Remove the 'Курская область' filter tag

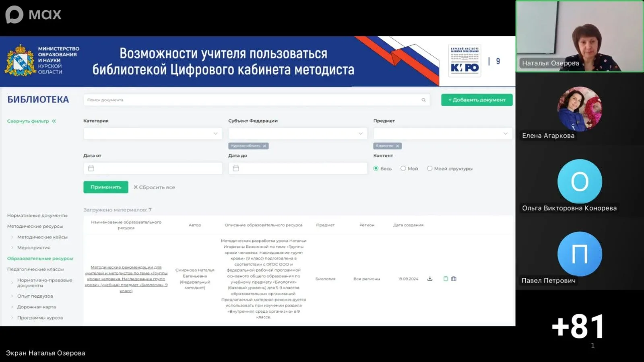264,146
